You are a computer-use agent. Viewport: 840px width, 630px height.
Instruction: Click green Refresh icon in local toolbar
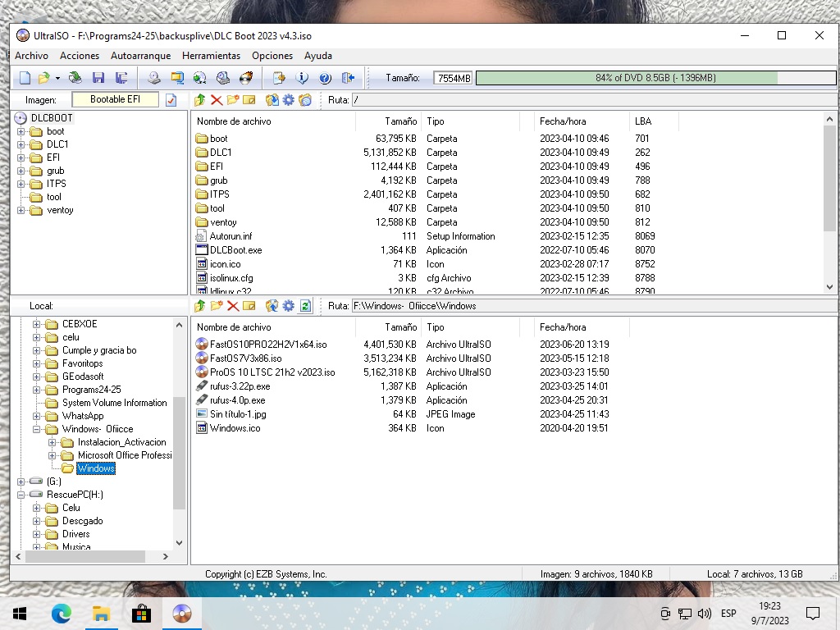click(305, 306)
